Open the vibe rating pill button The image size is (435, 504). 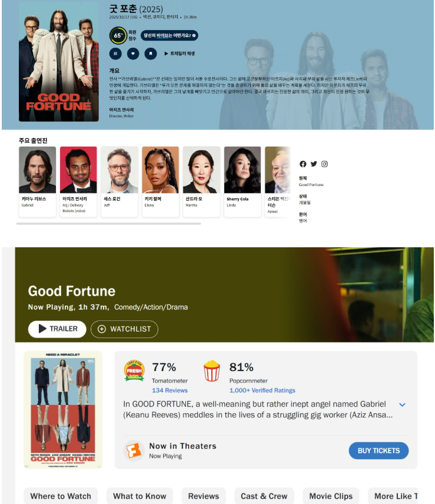coord(170,35)
